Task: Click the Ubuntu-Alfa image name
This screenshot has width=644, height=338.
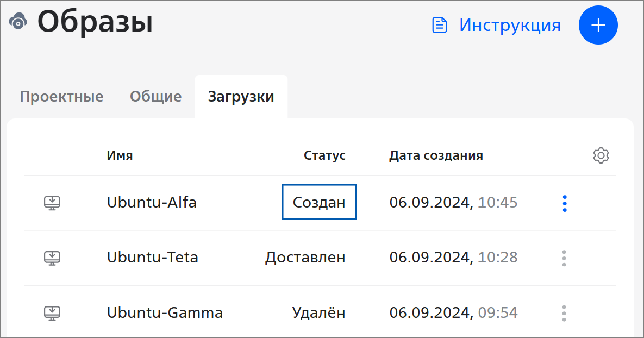Action: pos(152,203)
